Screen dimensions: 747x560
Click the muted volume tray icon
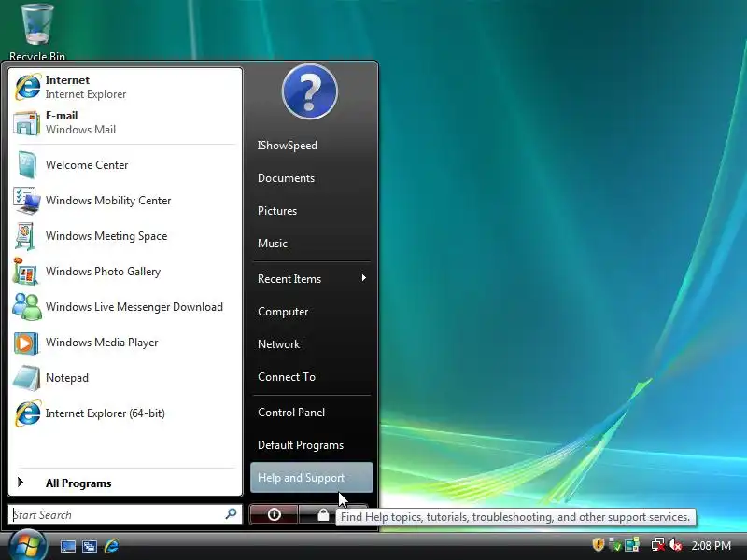pos(674,544)
